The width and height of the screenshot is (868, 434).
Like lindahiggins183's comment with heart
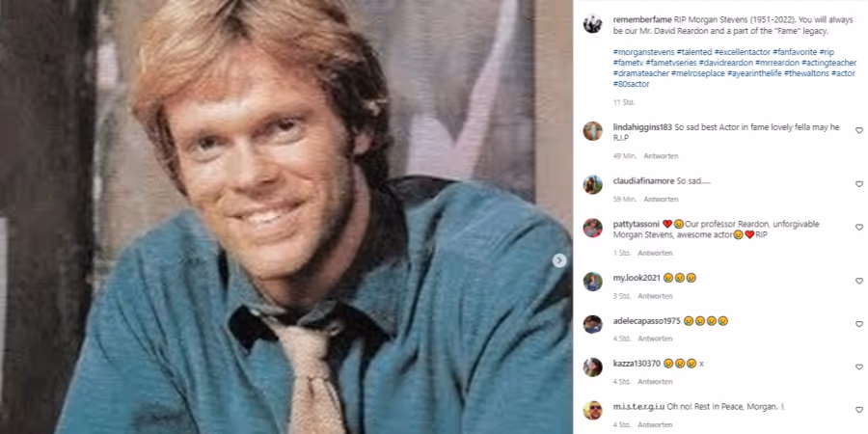tap(859, 130)
